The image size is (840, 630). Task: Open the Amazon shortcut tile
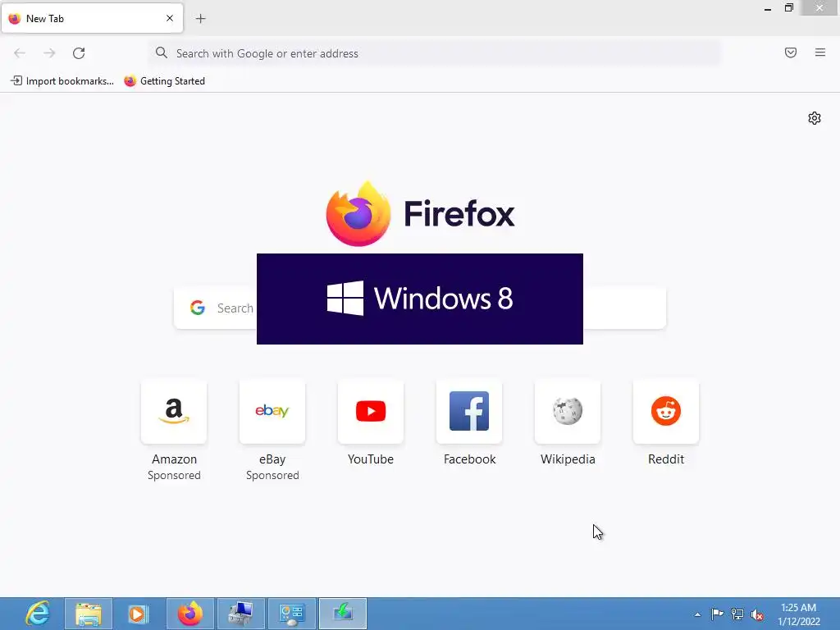coord(174,412)
